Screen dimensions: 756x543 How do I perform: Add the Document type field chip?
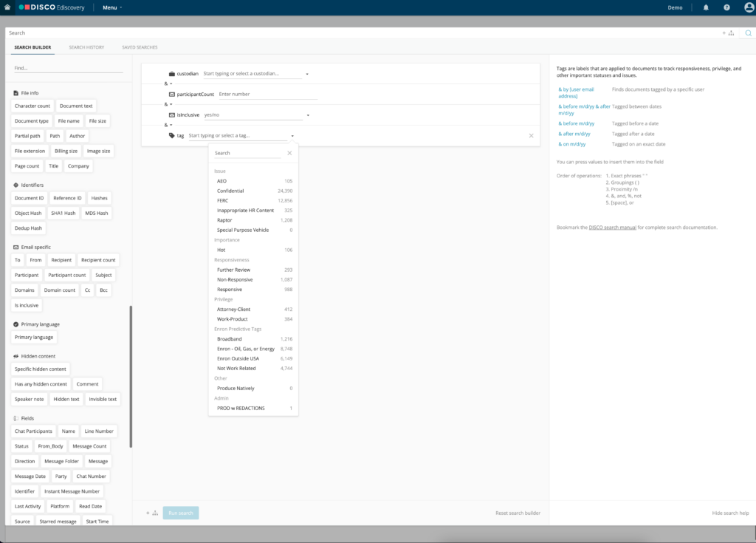pyautogui.click(x=32, y=121)
